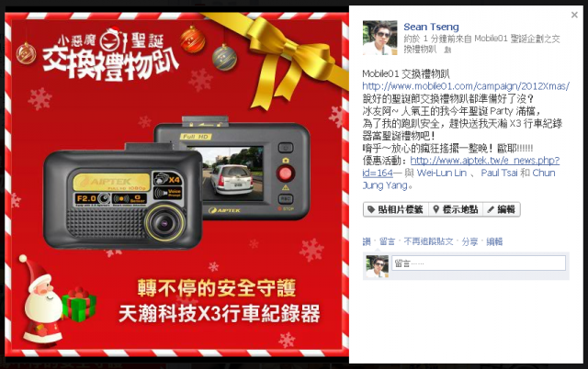
Task: Click the 編輯 pencil edit button
Action: click(502, 209)
